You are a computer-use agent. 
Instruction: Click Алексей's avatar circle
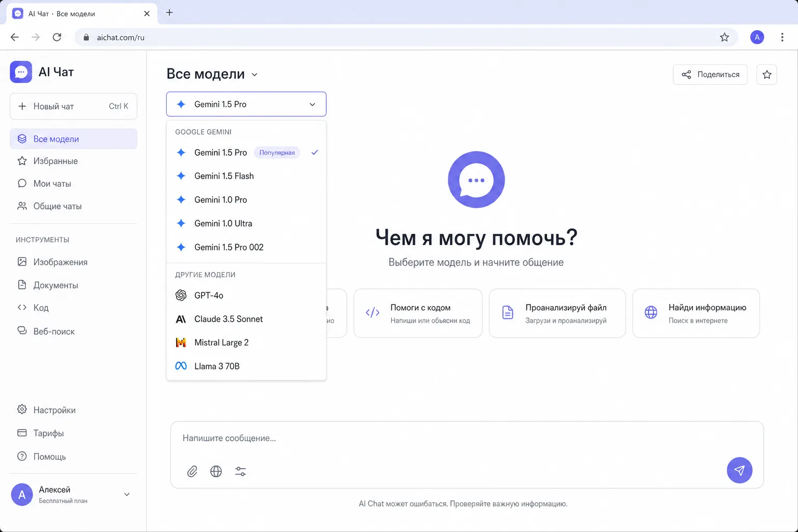click(22, 495)
